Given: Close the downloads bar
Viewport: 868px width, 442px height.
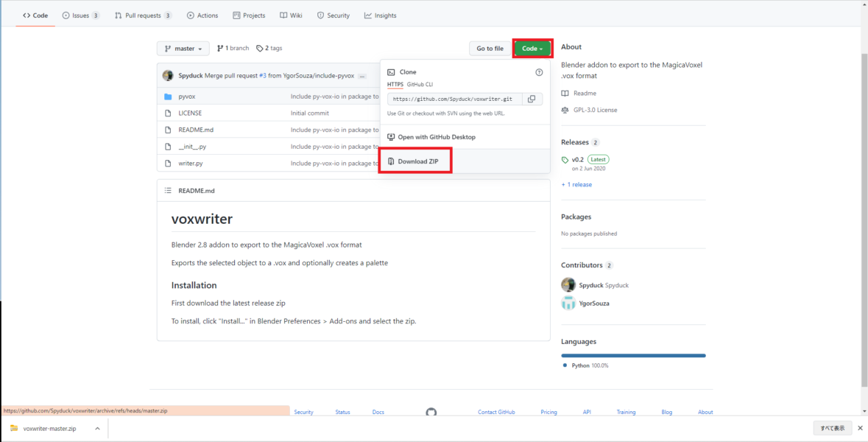Looking at the screenshot, I should (860, 428).
